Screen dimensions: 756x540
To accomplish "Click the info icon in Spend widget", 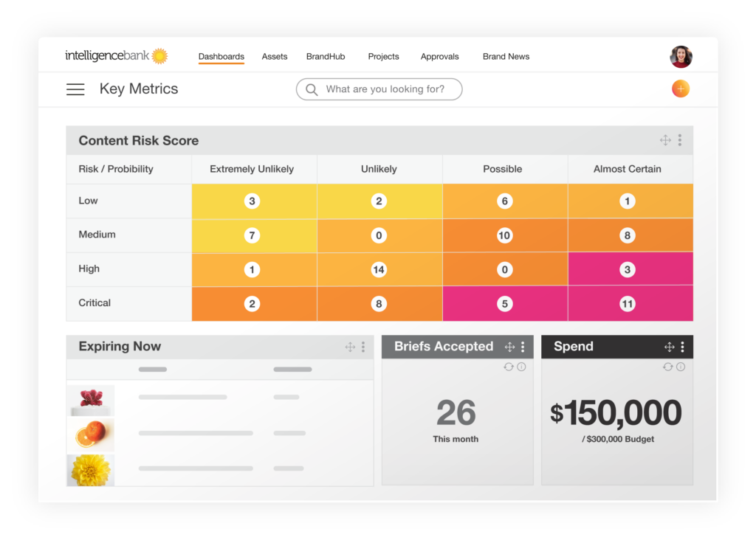I will (x=681, y=367).
